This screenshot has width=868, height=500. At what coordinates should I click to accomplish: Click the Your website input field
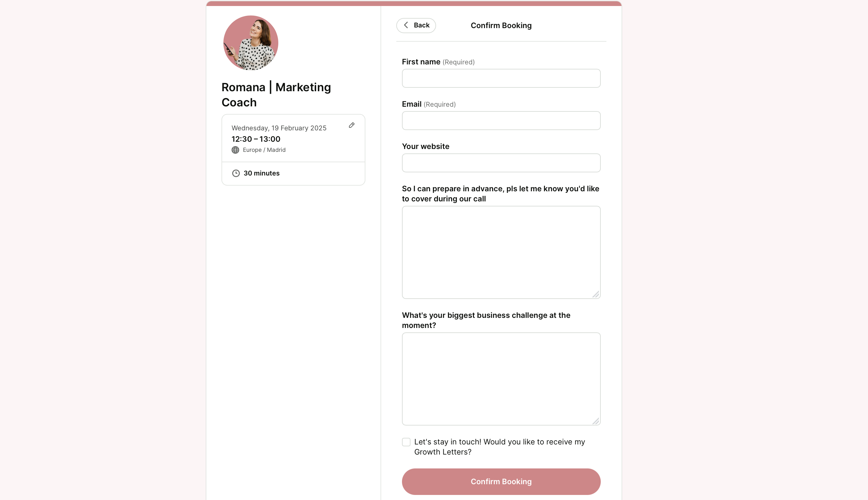(501, 163)
